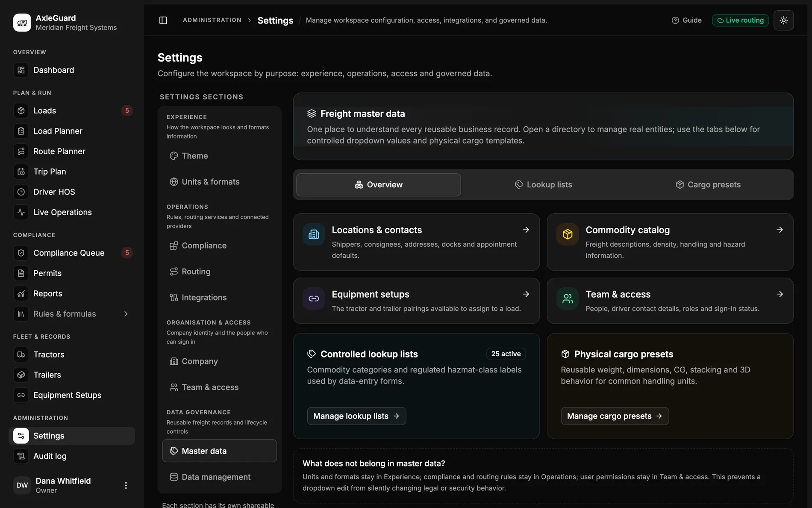Expand the Rules & formulas chevron
Viewport: 812px width, 508px height.
point(126,314)
